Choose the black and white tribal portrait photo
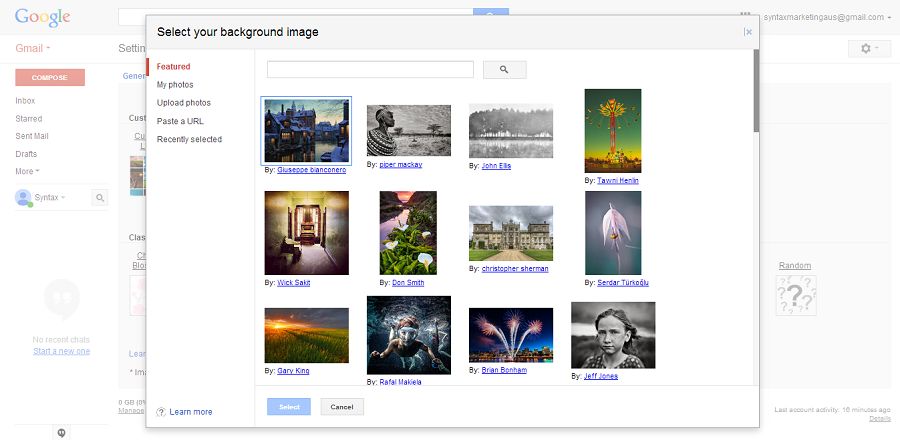 tap(409, 130)
